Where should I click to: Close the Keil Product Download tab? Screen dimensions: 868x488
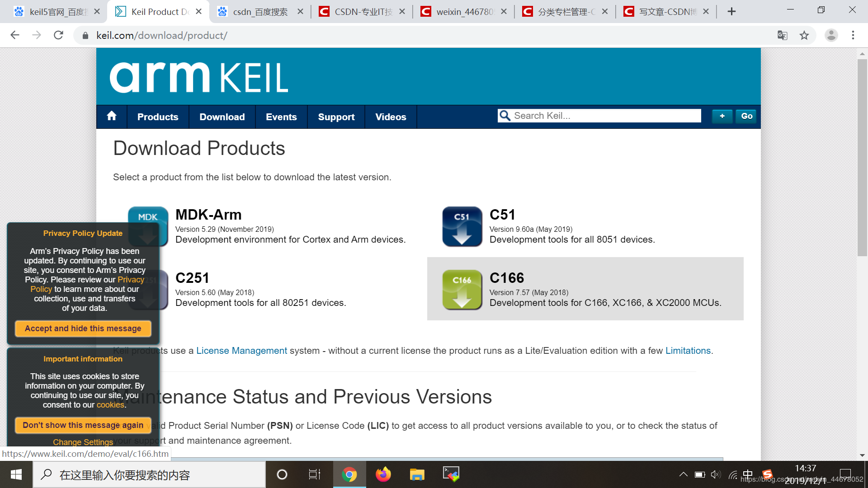coord(198,12)
